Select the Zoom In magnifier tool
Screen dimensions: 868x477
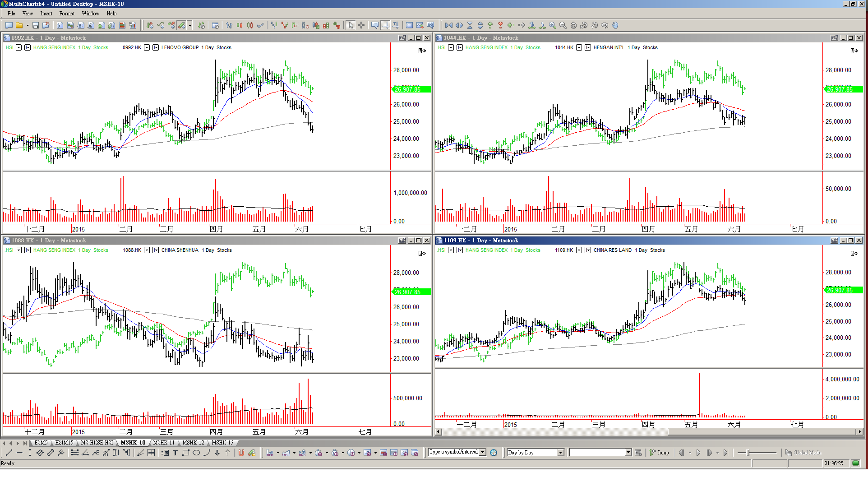(553, 25)
